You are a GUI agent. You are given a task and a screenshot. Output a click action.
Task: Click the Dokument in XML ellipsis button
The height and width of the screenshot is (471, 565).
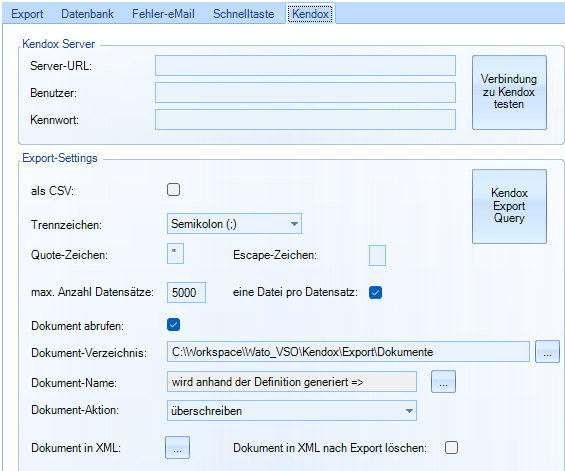tap(177, 448)
